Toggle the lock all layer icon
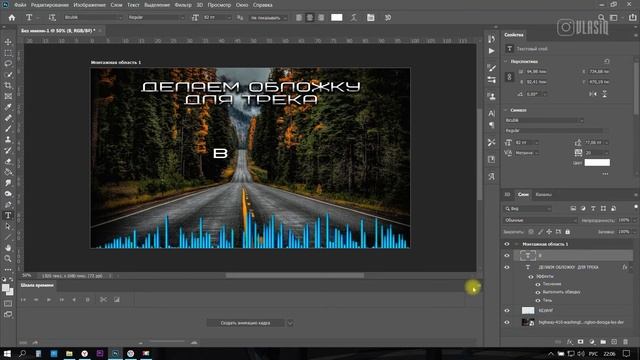Image resolution: width=640 pixels, height=360 pixels. click(x=567, y=231)
